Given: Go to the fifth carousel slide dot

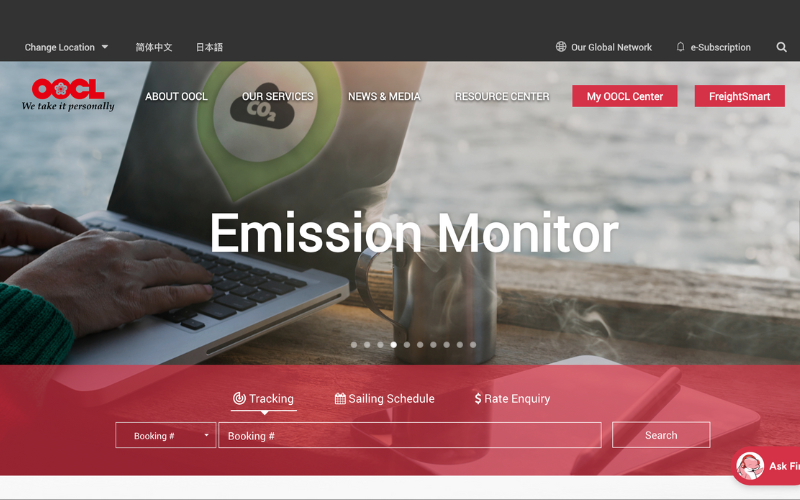Looking at the screenshot, I should tap(407, 345).
